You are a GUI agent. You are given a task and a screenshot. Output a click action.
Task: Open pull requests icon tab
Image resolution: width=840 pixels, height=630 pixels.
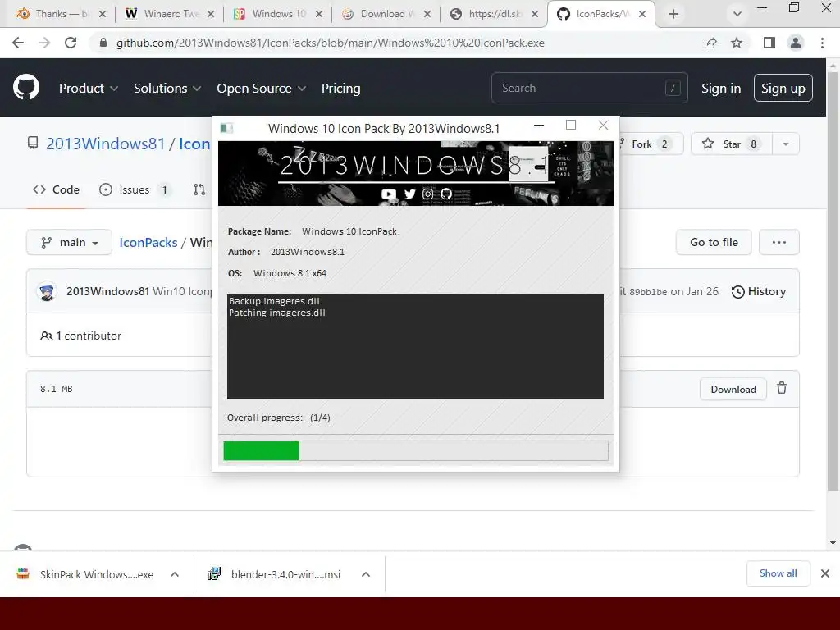point(199,189)
